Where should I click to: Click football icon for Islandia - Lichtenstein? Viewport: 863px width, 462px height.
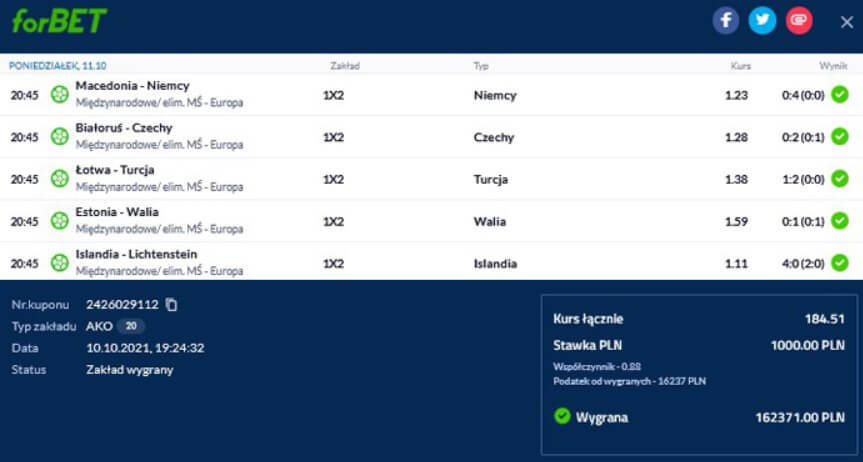tap(60, 263)
